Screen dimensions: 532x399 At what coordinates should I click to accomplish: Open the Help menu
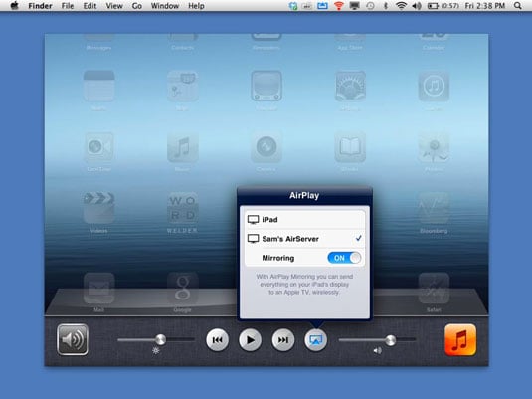(196, 6)
